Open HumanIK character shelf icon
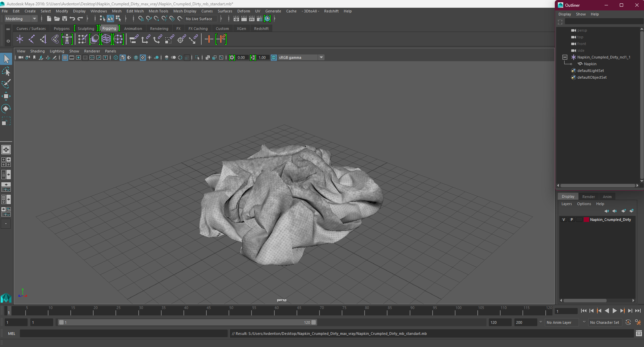The height and width of the screenshot is (347, 644). (x=67, y=39)
